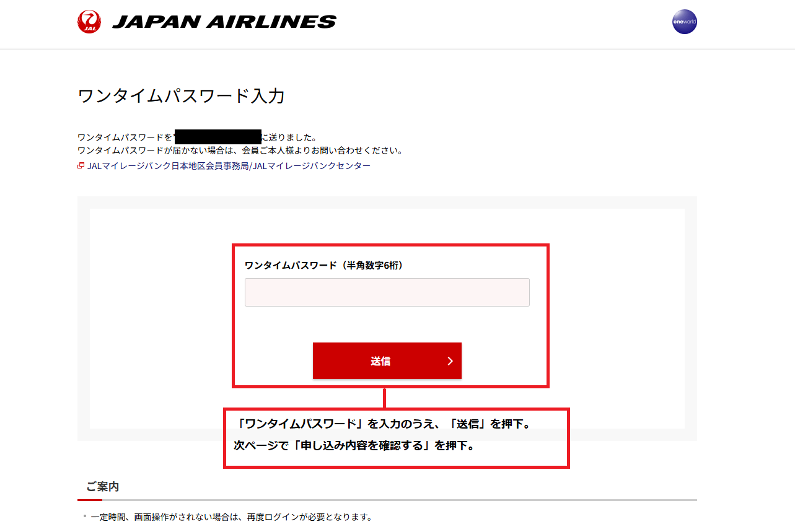Click the red connector line below 送信 box
This screenshot has width=795, height=532.
click(x=384, y=398)
